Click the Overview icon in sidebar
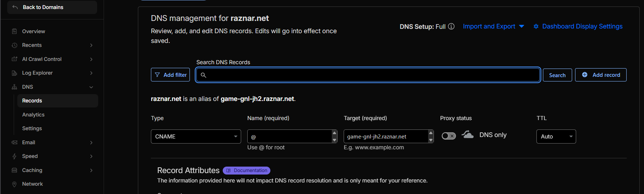 click(x=14, y=31)
